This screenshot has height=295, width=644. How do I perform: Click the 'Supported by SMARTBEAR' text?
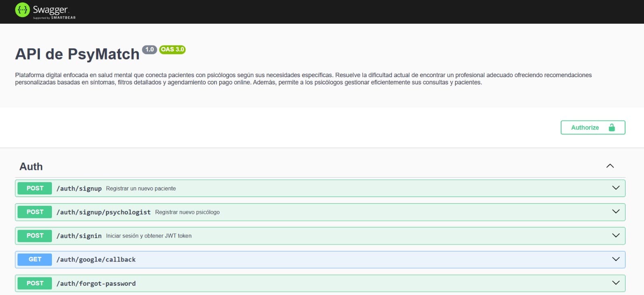tap(54, 18)
